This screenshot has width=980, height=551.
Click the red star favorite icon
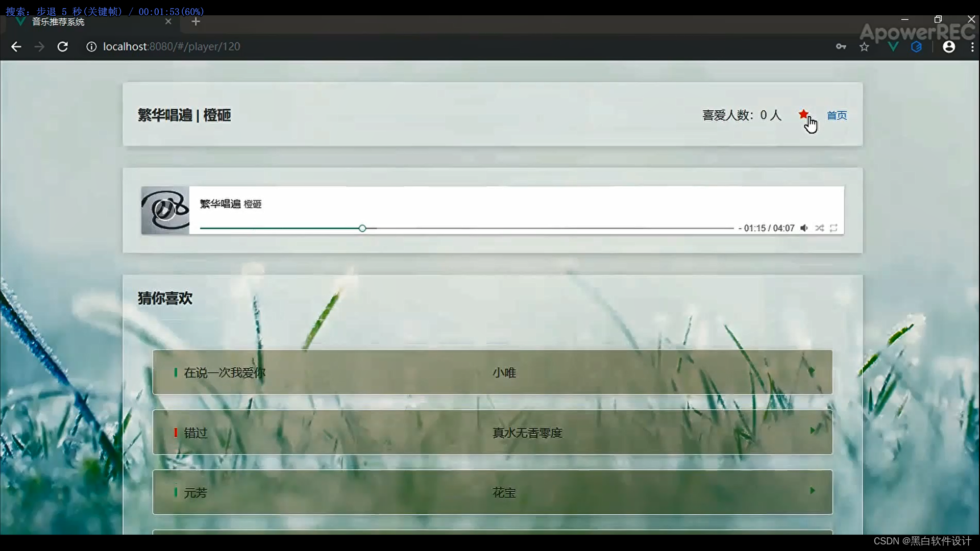coord(803,114)
